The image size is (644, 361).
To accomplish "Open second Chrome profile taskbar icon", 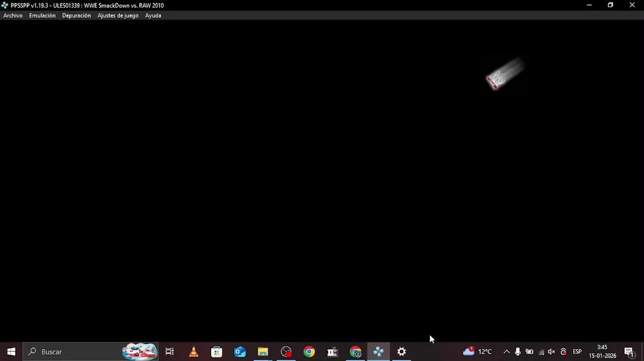I will 356,352.
